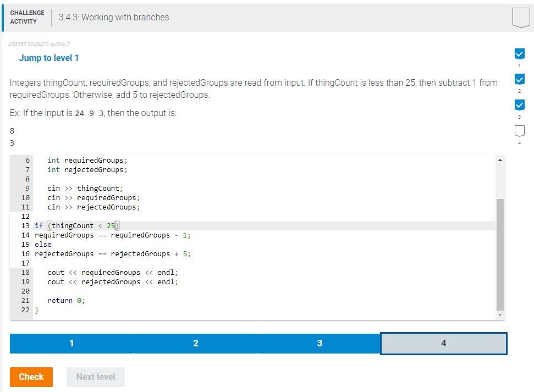
Task: Click the scrollbar up arrow in code editor
Action: (x=500, y=159)
